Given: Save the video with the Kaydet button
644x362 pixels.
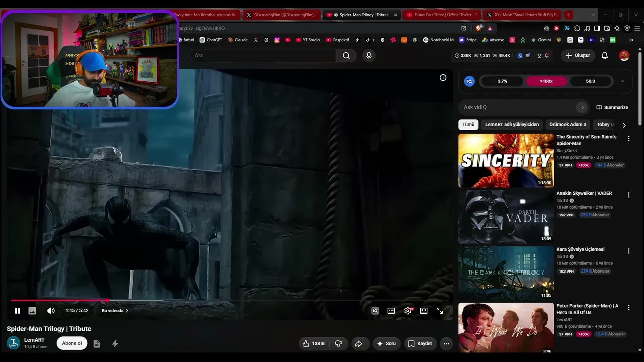Looking at the screenshot, I should click(x=420, y=344).
